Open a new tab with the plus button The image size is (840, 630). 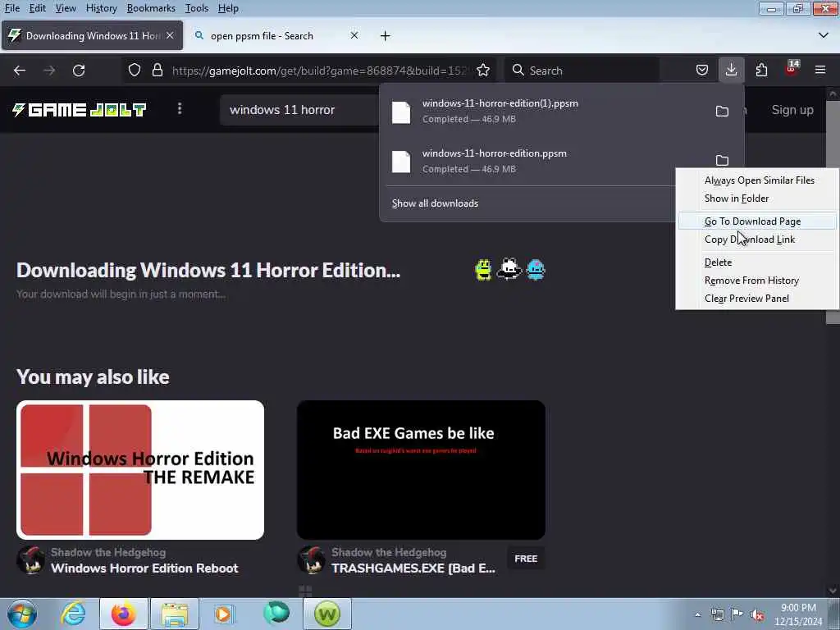tap(386, 36)
